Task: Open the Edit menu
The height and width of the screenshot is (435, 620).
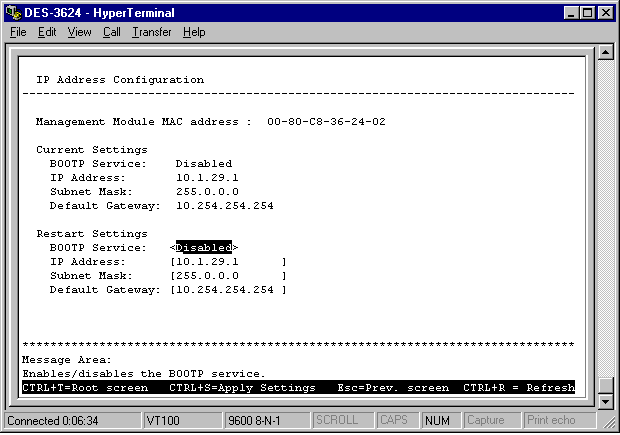Action: tap(47, 32)
